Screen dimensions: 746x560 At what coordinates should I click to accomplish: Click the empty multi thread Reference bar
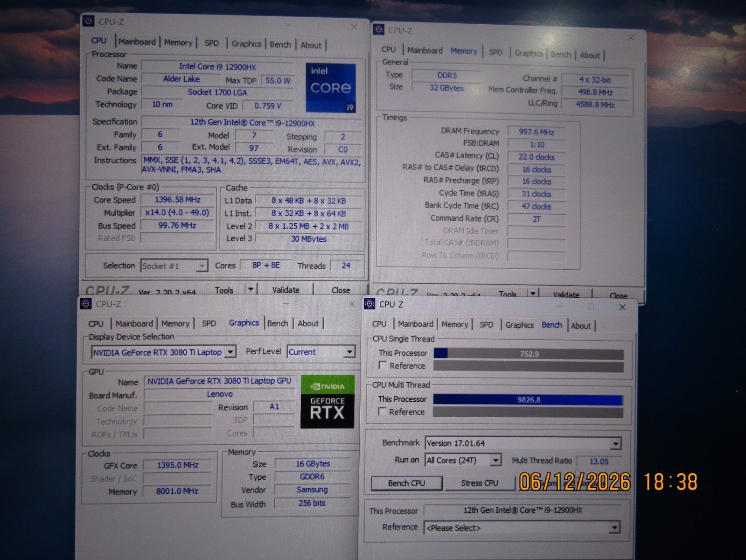tap(528, 412)
